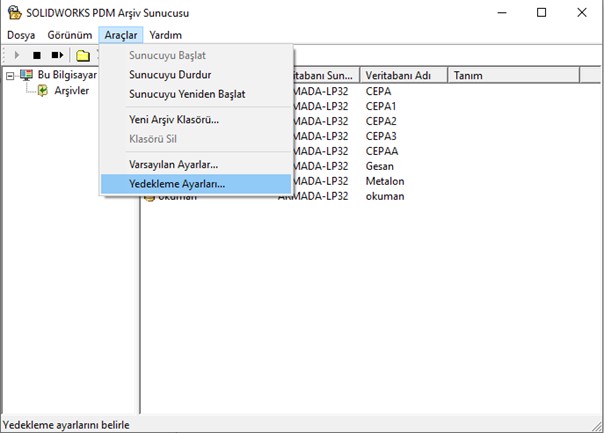Click the start server play icon
Viewport: 604px width, 433px height.
click(x=17, y=55)
